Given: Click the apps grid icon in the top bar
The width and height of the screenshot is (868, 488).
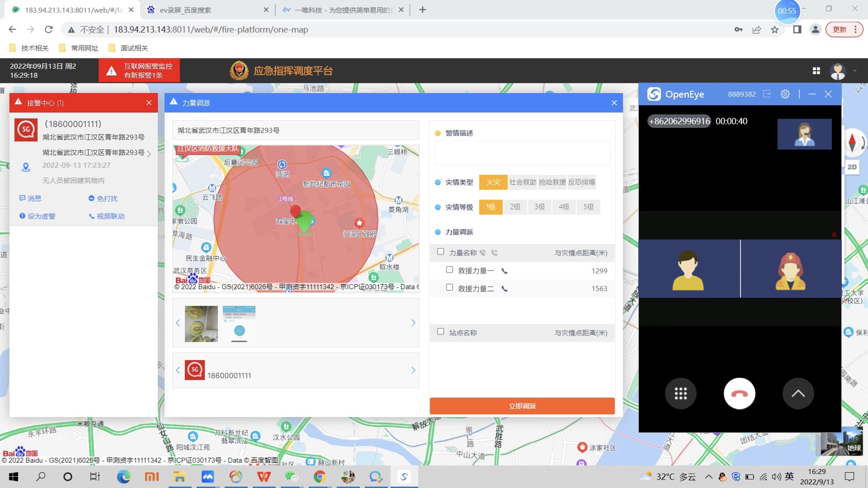Looking at the screenshot, I should coord(816,71).
